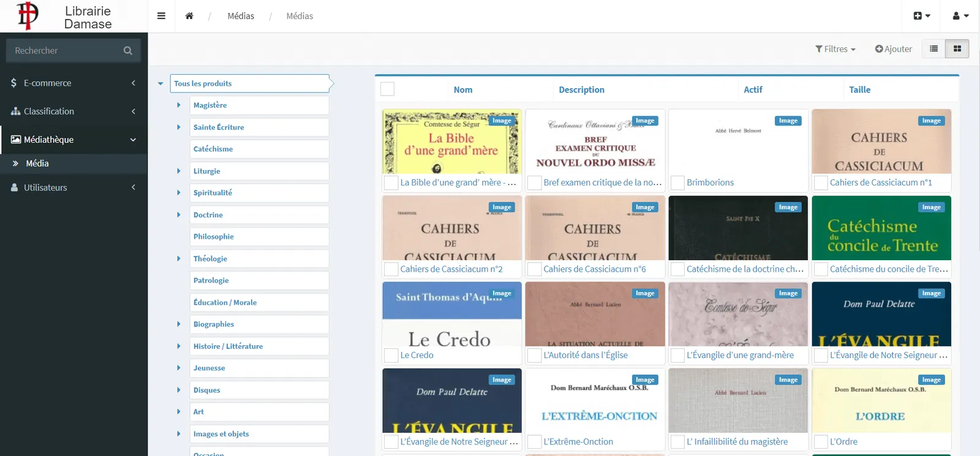Open L'Évangile d'une grand-mère link
The image size is (980, 456).
point(740,355)
